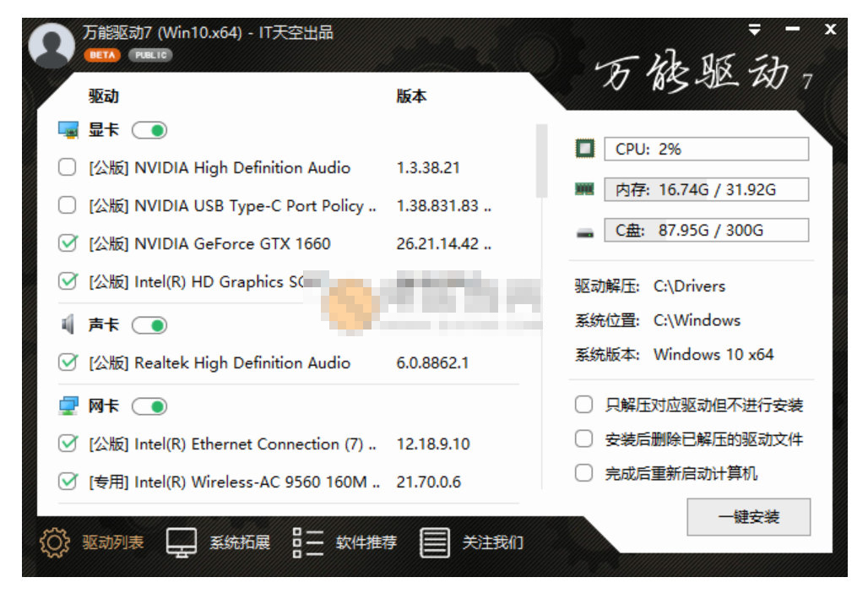Click the 关注我们 document icon

[434, 544]
